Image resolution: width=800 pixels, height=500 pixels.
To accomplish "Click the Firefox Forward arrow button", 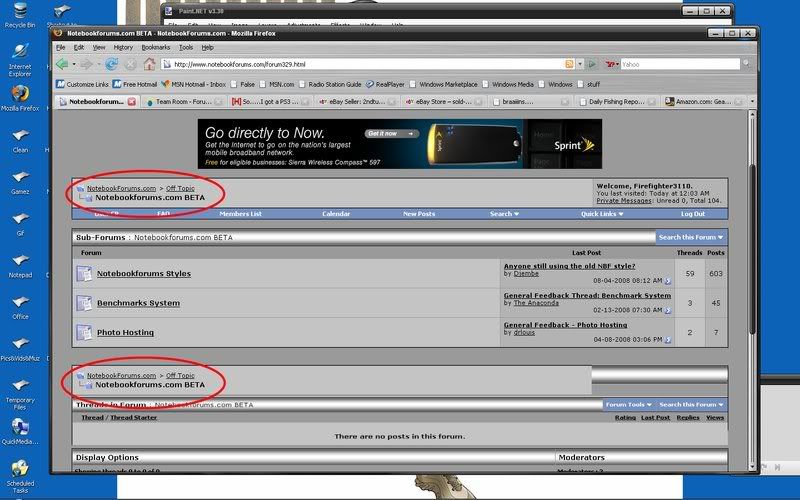I will [x=86, y=64].
